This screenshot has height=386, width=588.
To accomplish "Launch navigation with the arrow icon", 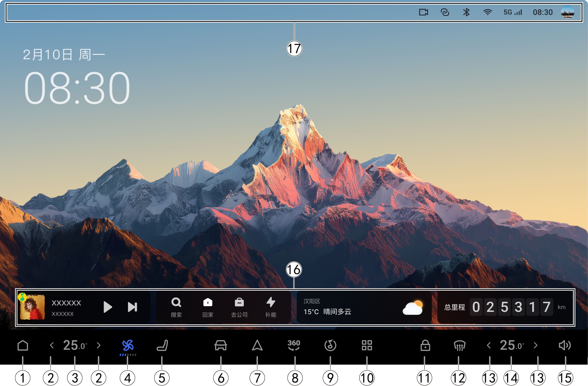I will (x=257, y=345).
